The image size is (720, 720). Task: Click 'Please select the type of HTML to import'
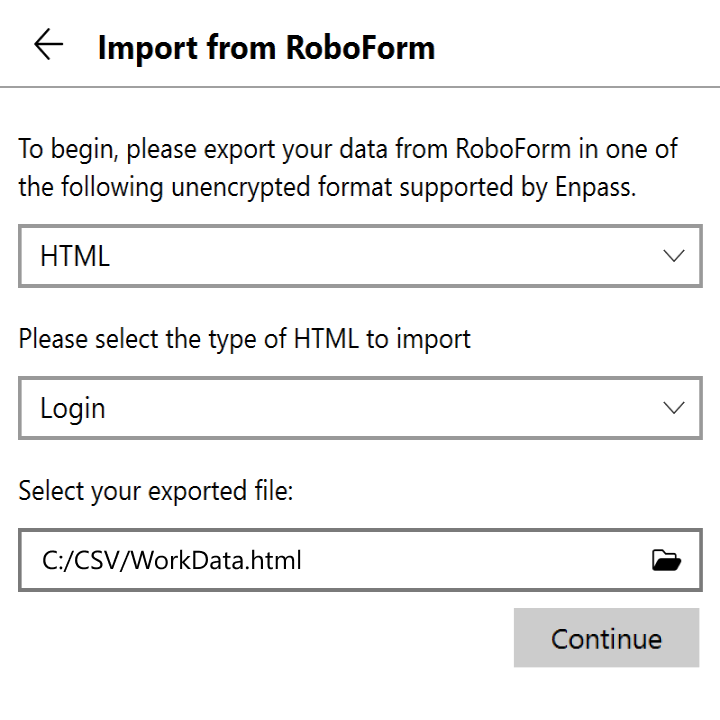(x=244, y=339)
